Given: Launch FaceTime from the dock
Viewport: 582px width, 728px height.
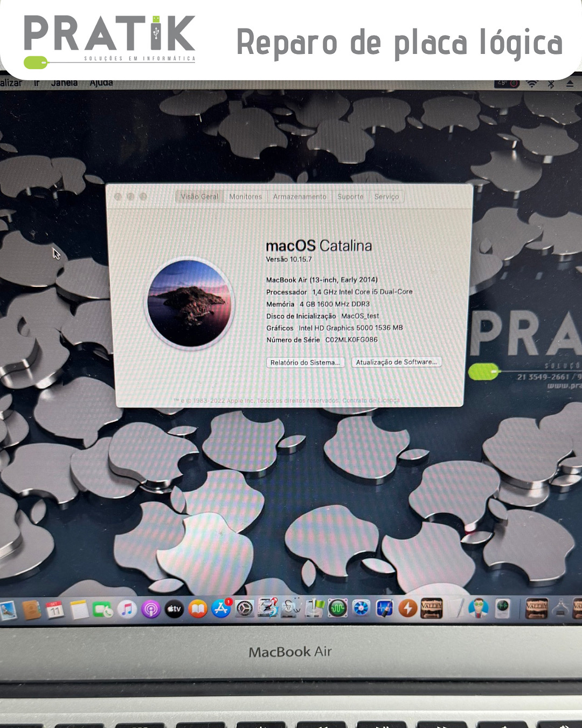Looking at the screenshot, I should tap(102, 610).
